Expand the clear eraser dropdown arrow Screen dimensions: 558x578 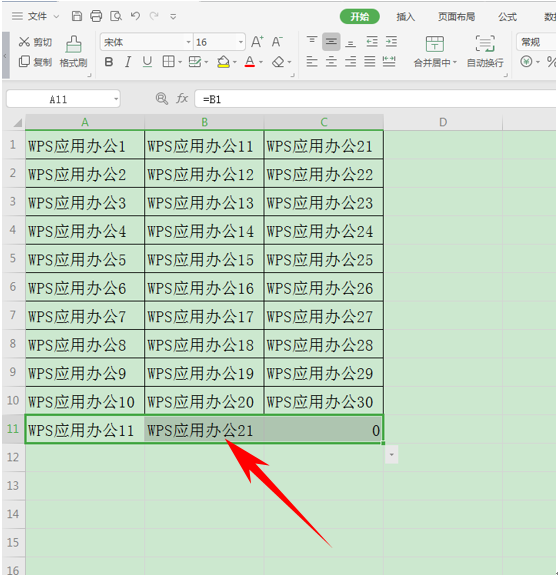pos(289,62)
